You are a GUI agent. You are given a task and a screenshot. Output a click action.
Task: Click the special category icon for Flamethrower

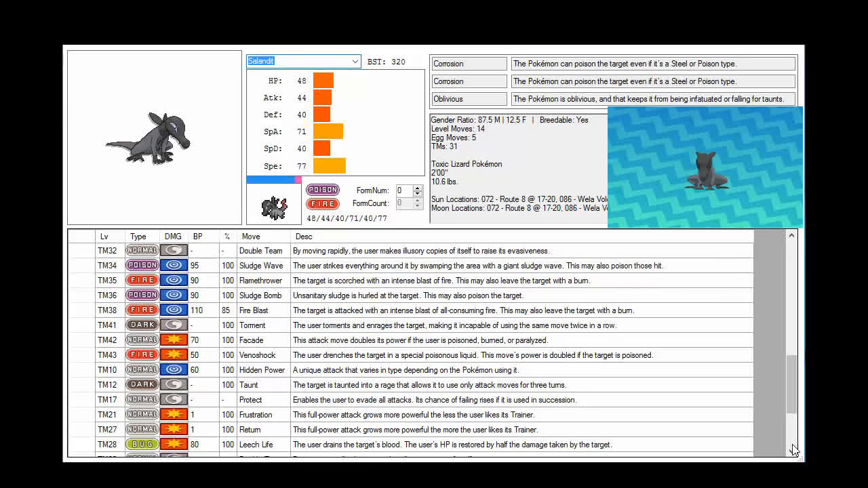pos(174,281)
